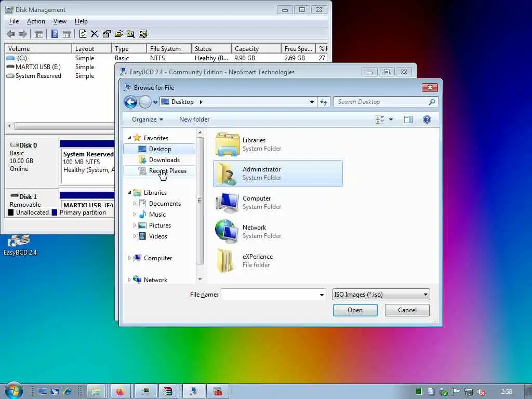The image size is (532, 399).
Task: Open the Help menu in Disk Management
Action: 81,21
